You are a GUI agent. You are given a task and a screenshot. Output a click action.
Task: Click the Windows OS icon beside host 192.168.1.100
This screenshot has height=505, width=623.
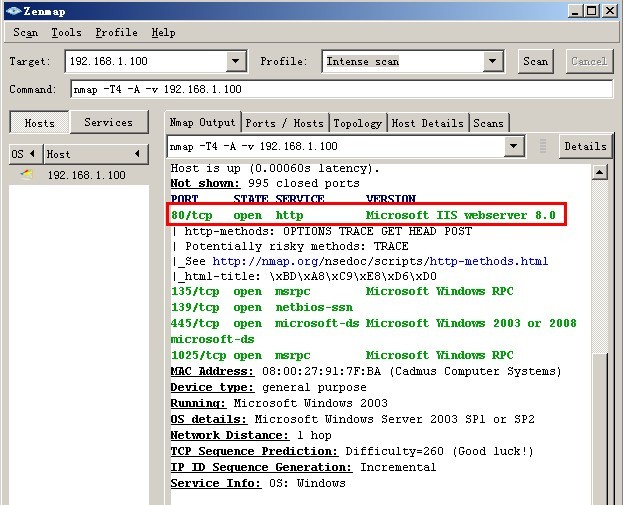[x=27, y=174]
